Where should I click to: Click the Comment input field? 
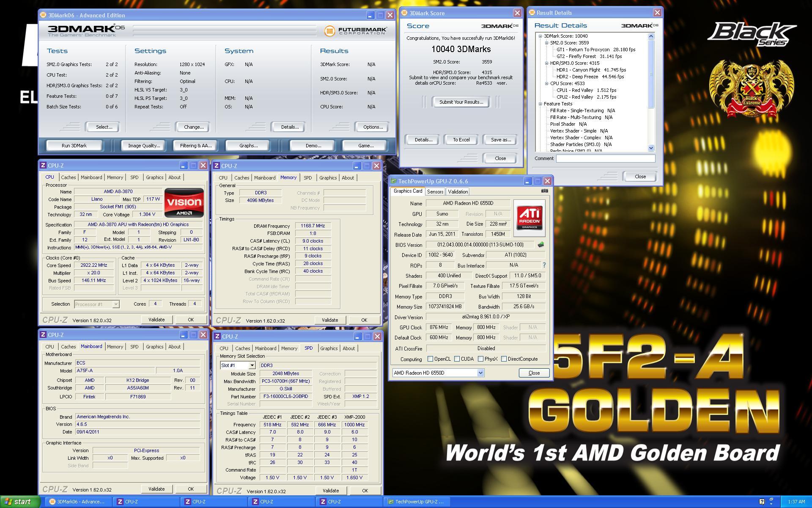(x=605, y=158)
